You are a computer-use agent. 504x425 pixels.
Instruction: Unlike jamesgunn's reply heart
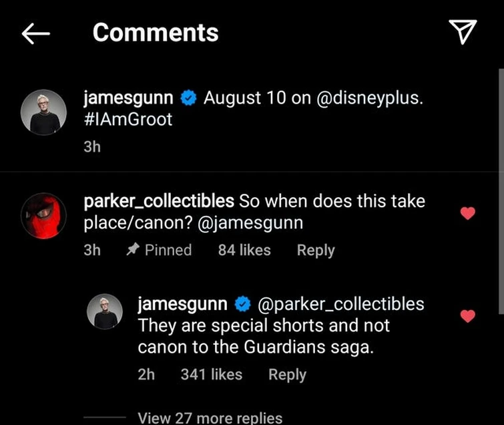(x=468, y=315)
